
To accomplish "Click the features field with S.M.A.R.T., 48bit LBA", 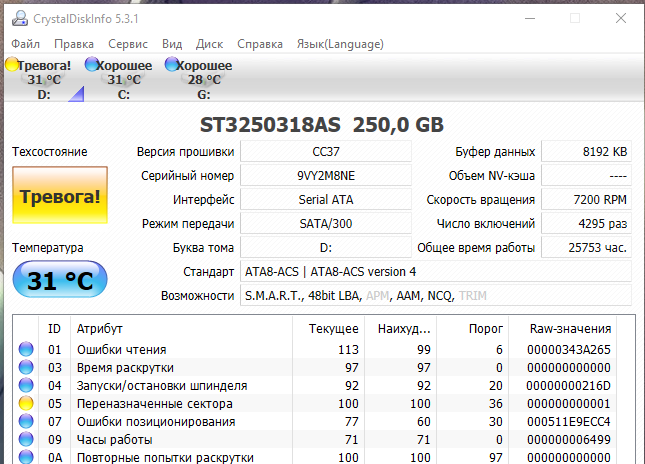I will pyautogui.click(x=436, y=295).
